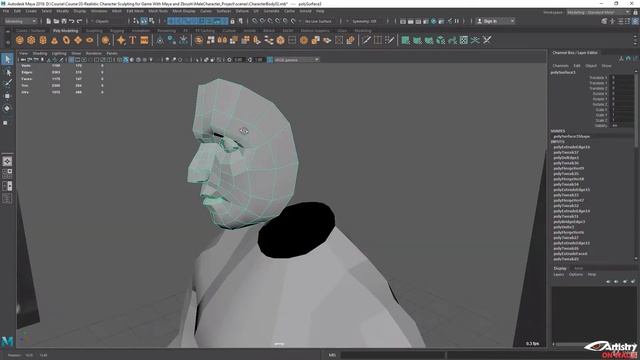Viewport: 640px width, 360px height.
Task: Create a polygon cone from the shelf
Action: (54, 40)
